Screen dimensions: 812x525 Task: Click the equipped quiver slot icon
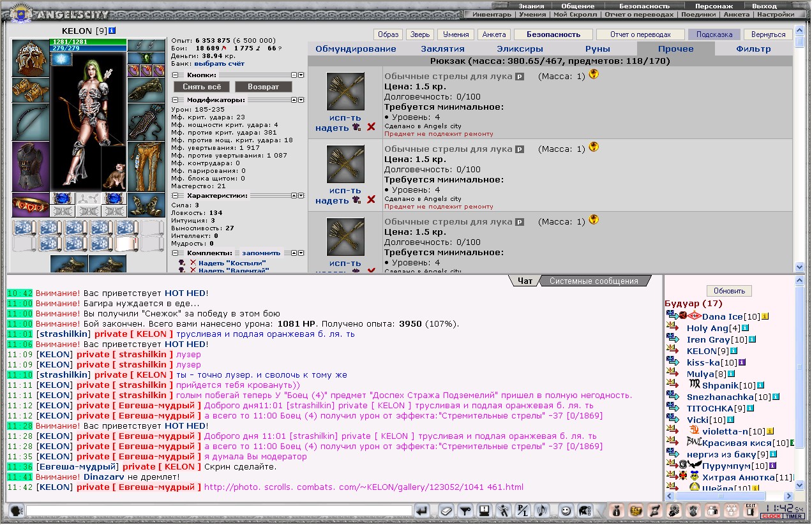point(146,122)
